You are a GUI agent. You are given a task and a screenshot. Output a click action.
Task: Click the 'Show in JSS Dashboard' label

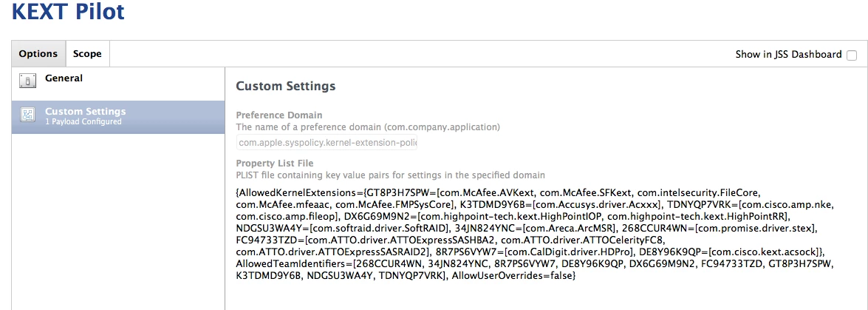point(788,54)
